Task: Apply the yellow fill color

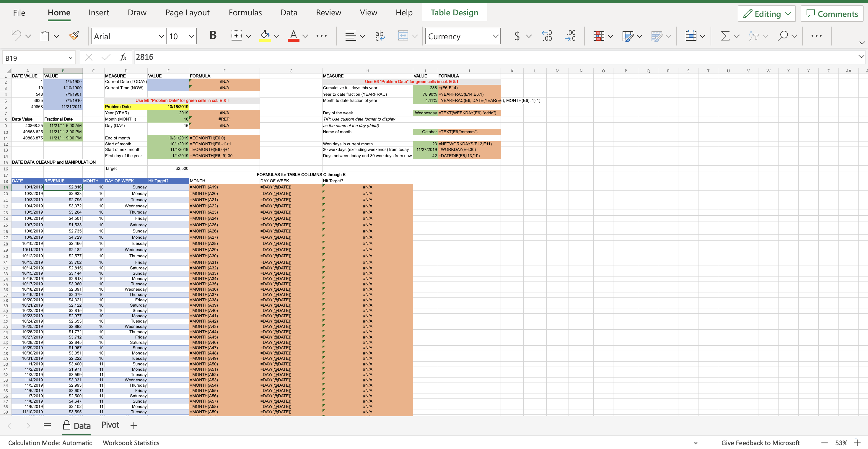Action: tap(265, 36)
